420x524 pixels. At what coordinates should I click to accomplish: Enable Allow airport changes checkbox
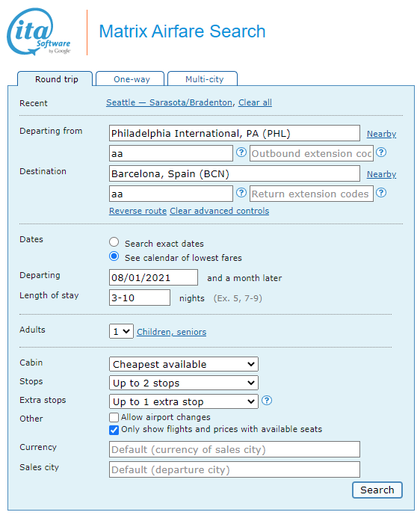click(x=114, y=417)
